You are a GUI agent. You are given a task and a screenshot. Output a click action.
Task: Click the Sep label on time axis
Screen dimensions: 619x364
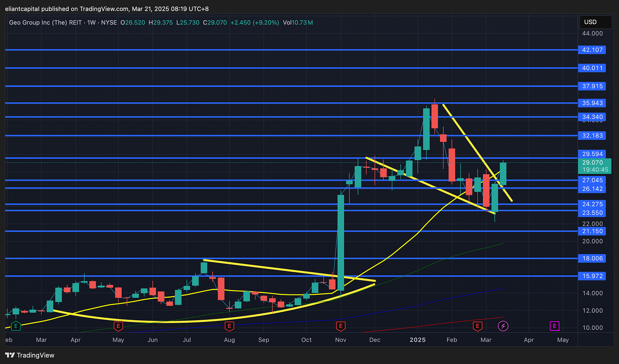coord(264,340)
